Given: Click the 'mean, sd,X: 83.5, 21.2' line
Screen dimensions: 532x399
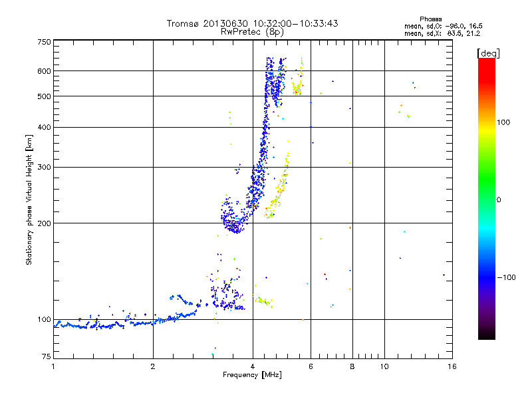Looking at the screenshot, I should pos(442,33).
